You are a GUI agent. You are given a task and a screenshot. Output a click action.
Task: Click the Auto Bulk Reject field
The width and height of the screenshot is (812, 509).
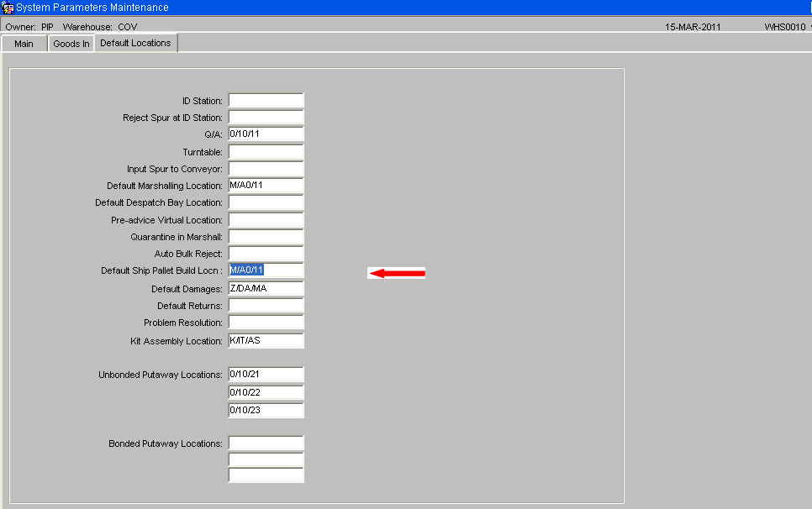(x=266, y=254)
